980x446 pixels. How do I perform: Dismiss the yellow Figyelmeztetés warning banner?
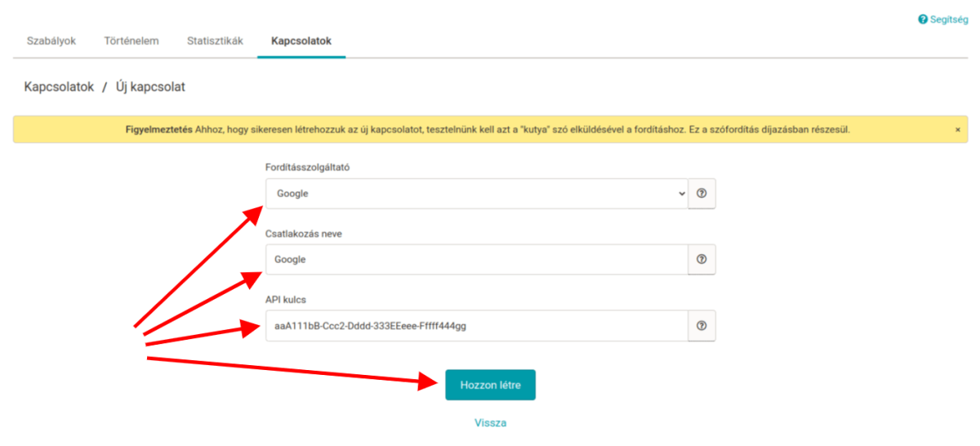[957, 129]
